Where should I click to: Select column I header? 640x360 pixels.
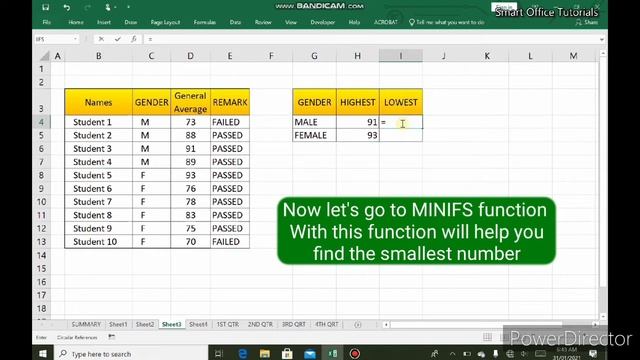click(401, 56)
